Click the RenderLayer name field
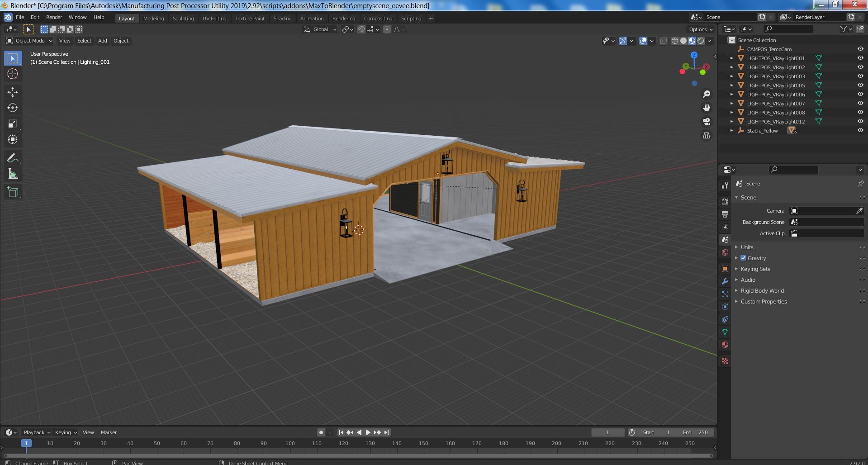Image resolution: width=868 pixels, height=465 pixels. pos(820,17)
